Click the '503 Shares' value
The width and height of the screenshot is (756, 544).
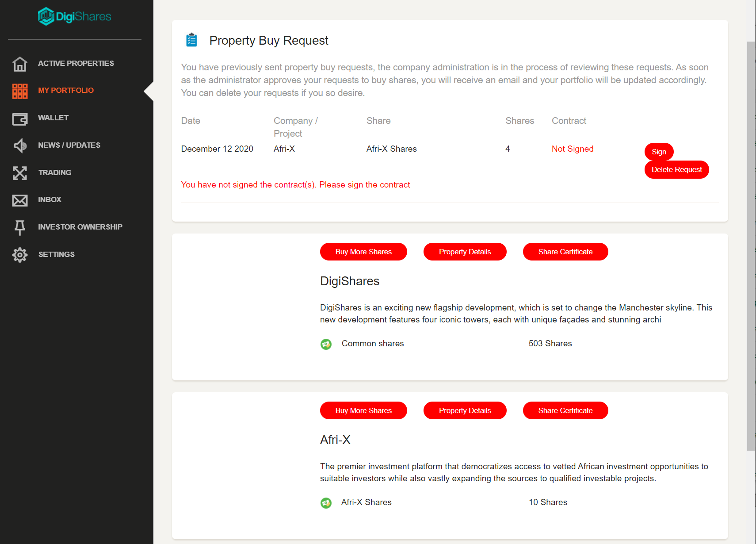point(550,344)
